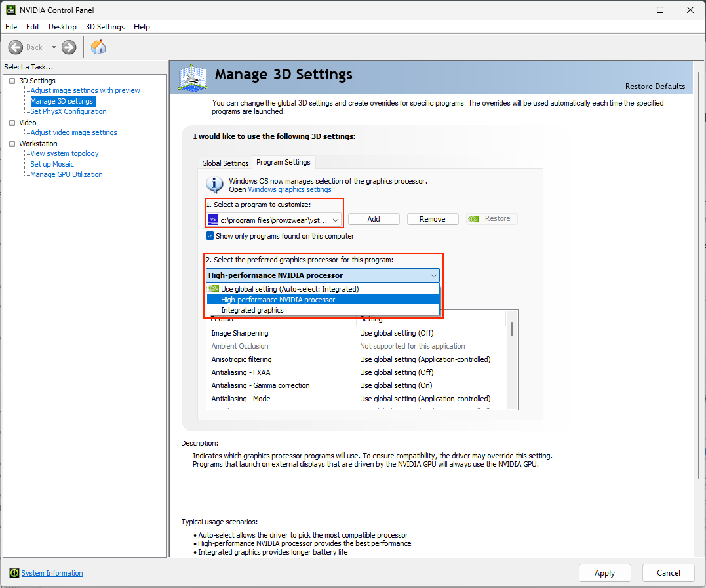Click the NVIDIA Control Panel title icon
This screenshot has width=706, height=588.
point(10,10)
